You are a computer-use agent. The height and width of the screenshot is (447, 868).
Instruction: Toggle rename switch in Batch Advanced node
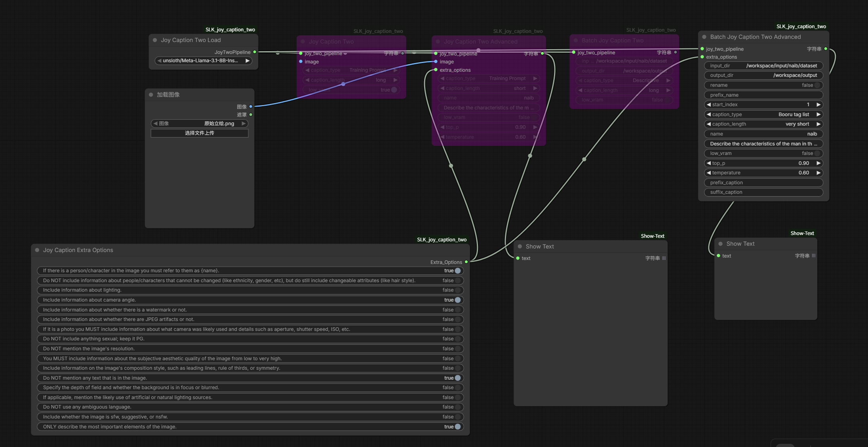coord(817,85)
